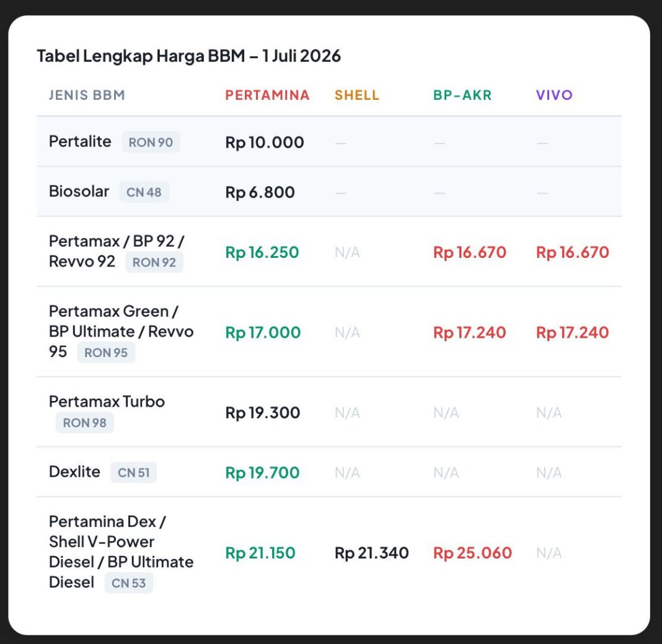Click the BP-AKR column header
The image size is (662, 644).
click(x=462, y=95)
